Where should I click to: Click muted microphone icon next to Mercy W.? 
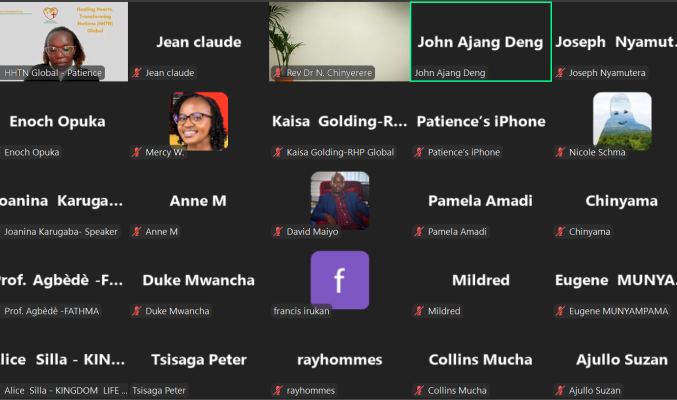click(x=137, y=152)
